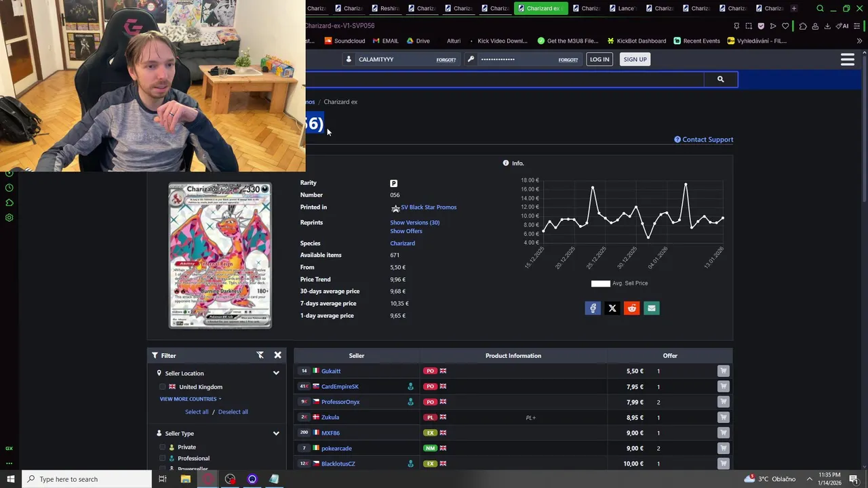Viewport: 868px width, 488px height.
Task: Open Show Versions (30) link
Action: tap(414, 223)
